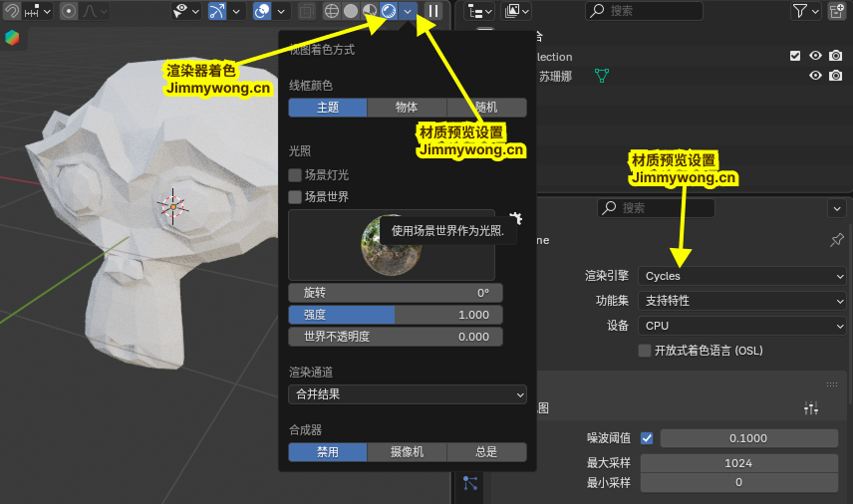Pause viewport render preview
Viewport: 853px width, 504px height.
tap(433, 11)
